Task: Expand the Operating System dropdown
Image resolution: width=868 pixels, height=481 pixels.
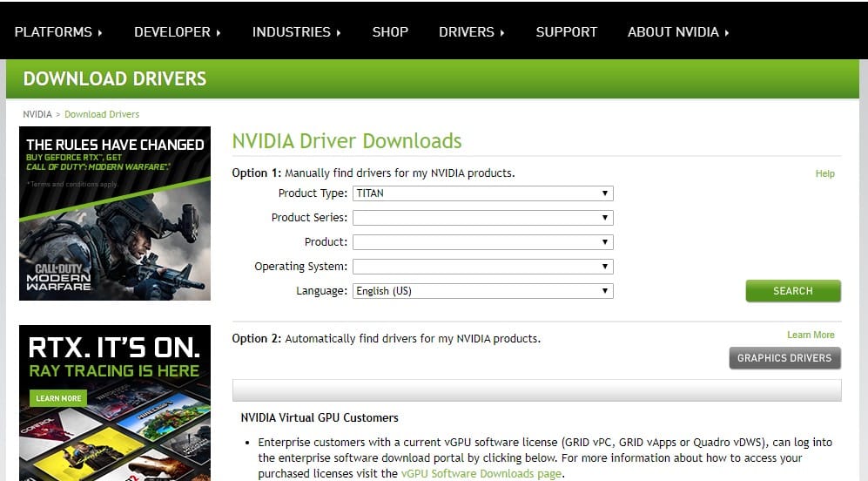Action: point(482,267)
